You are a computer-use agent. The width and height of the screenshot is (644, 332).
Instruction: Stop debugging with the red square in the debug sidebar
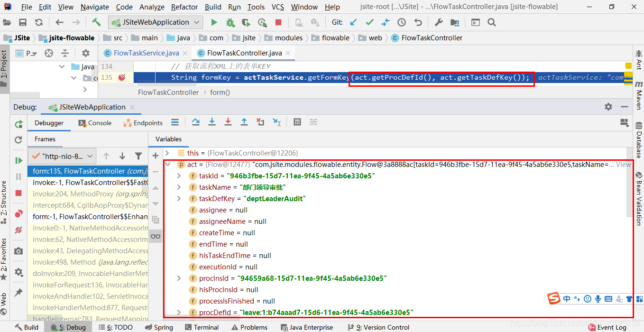point(18,193)
